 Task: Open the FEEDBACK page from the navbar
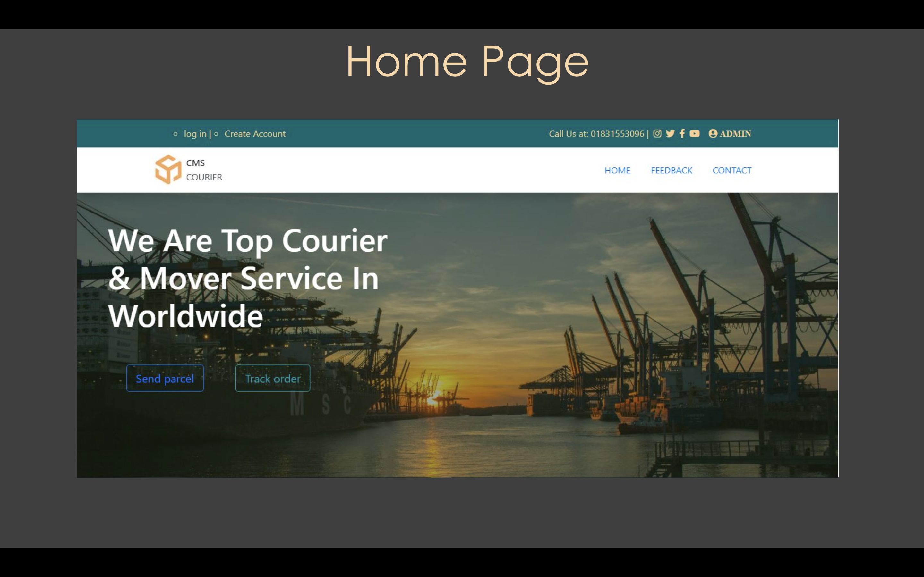coord(671,170)
